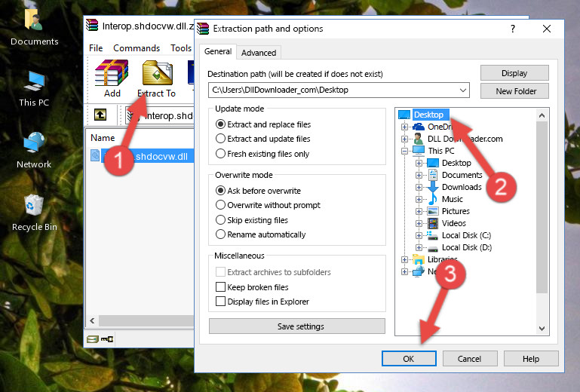This screenshot has height=392, width=580.
Task: Click the folder tree scroll down arrow
Action: (542, 329)
